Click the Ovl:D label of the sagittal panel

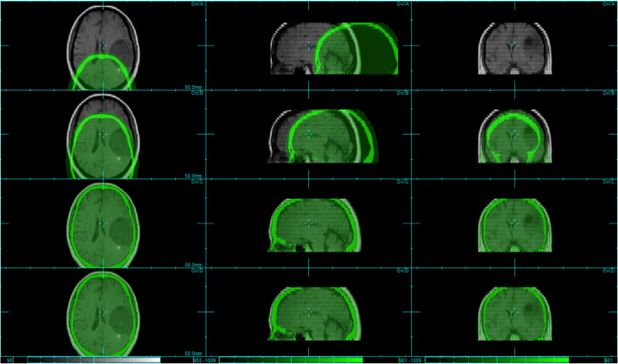pyautogui.click(x=403, y=271)
